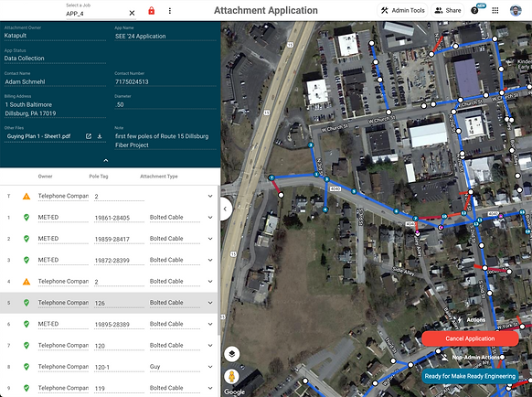The image size is (532, 397).
Task: Edit Contact Name Adam Schmehl
Action: coord(55,81)
